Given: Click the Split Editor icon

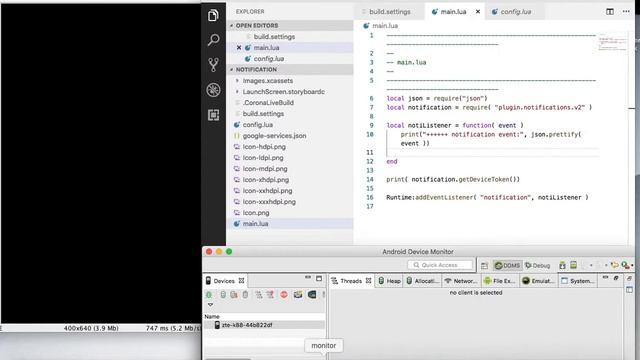Looking at the screenshot, I should coord(610,11).
